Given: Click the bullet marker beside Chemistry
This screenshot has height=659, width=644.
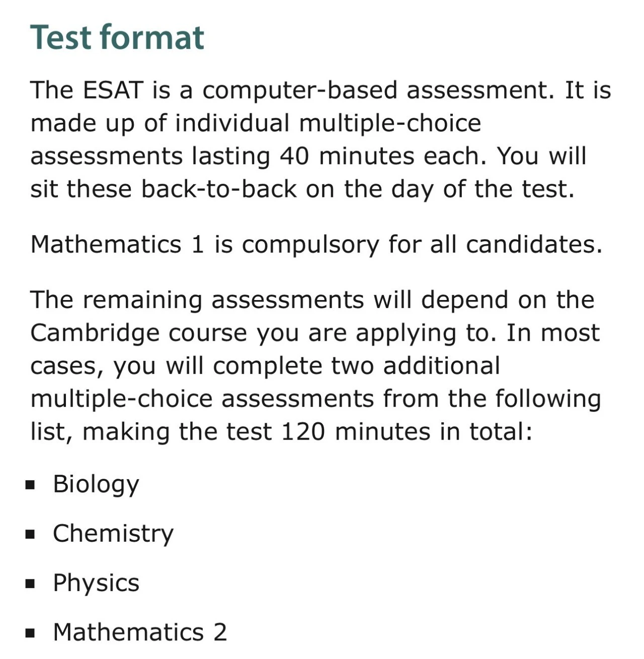Looking at the screenshot, I should pos(31,535).
